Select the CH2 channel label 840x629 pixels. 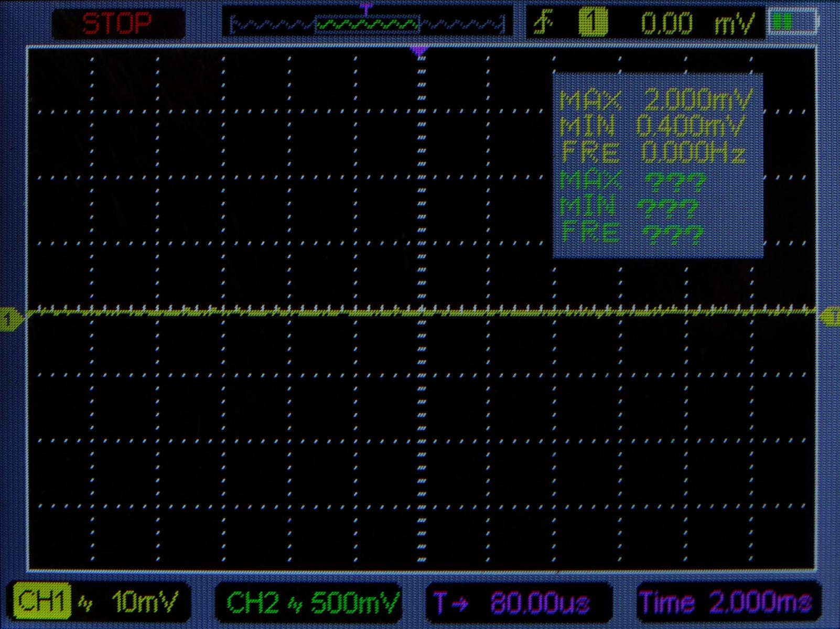(253, 602)
